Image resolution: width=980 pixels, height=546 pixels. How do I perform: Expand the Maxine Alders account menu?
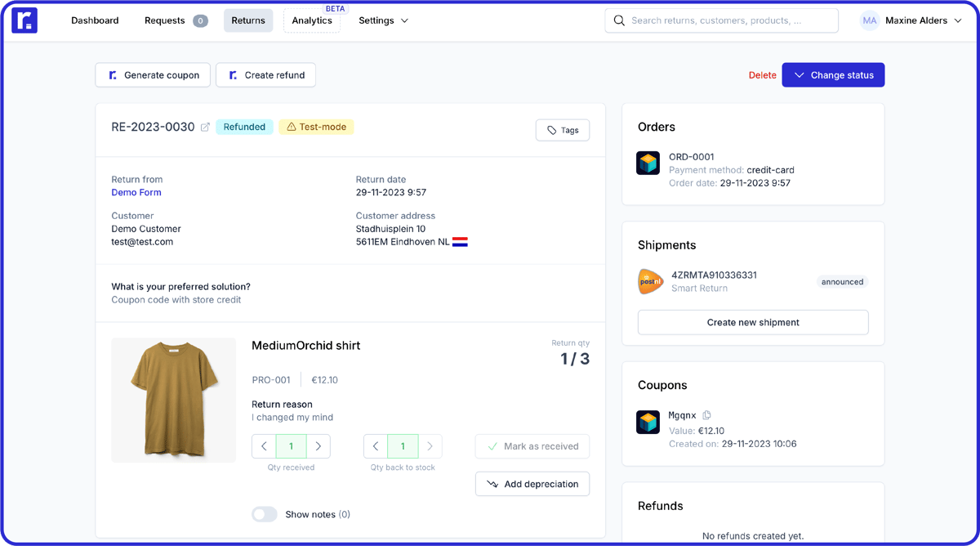click(958, 20)
